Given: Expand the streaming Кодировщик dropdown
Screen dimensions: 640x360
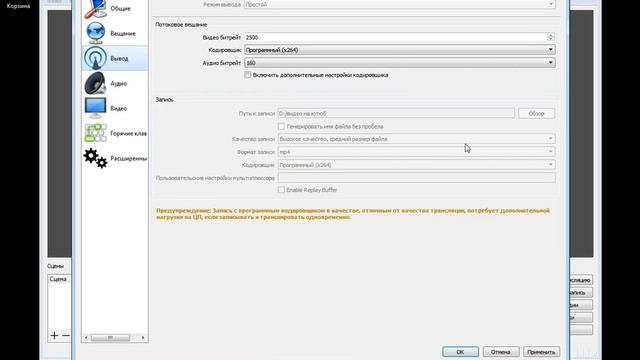Looking at the screenshot, I should 400,50.
